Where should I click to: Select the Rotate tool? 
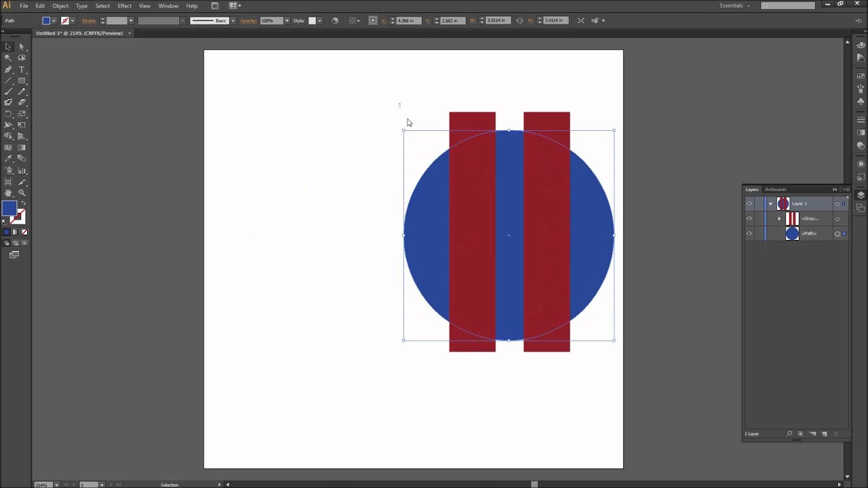tap(8, 114)
